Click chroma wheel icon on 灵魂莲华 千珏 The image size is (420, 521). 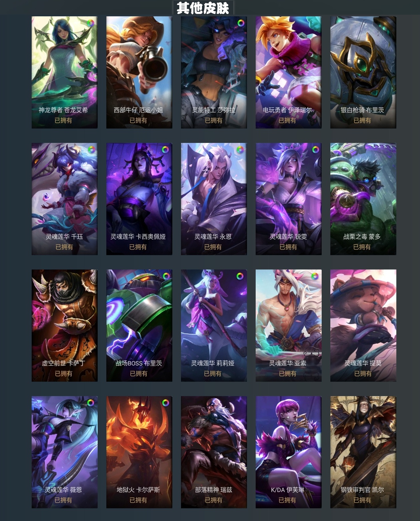point(91,150)
